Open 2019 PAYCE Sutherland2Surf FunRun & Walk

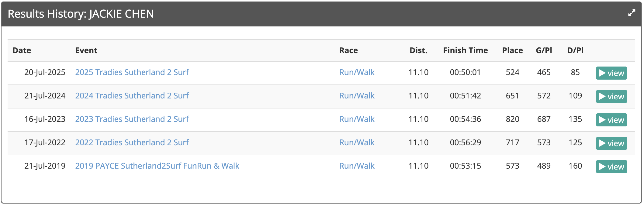pos(157,166)
